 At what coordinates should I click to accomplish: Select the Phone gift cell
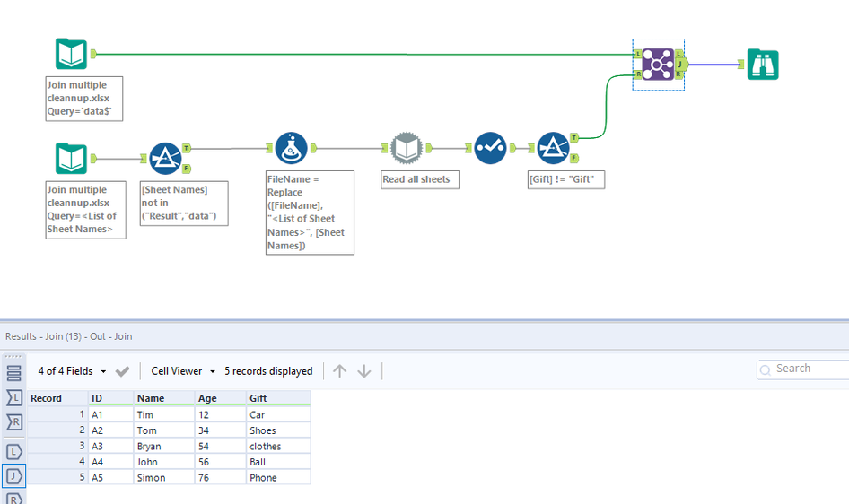tap(278, 477)
